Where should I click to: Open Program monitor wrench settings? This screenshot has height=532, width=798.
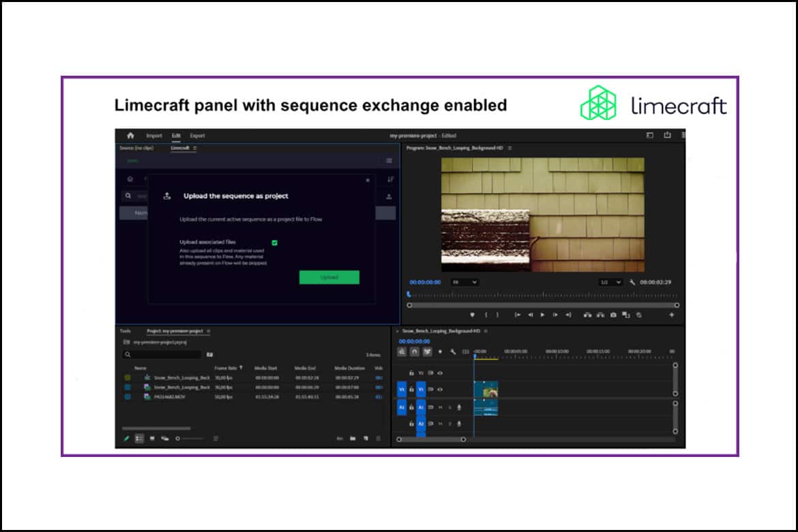coord(632,282)
